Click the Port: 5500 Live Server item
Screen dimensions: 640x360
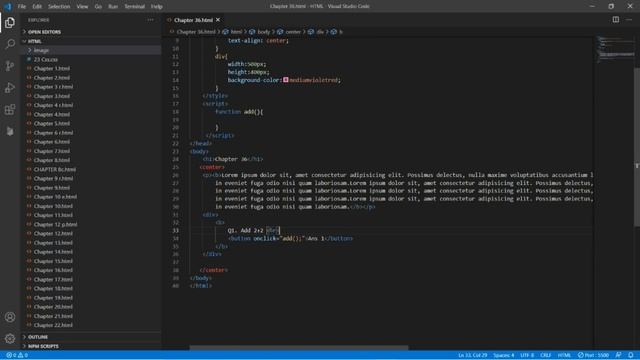click(x=593, y=355)
